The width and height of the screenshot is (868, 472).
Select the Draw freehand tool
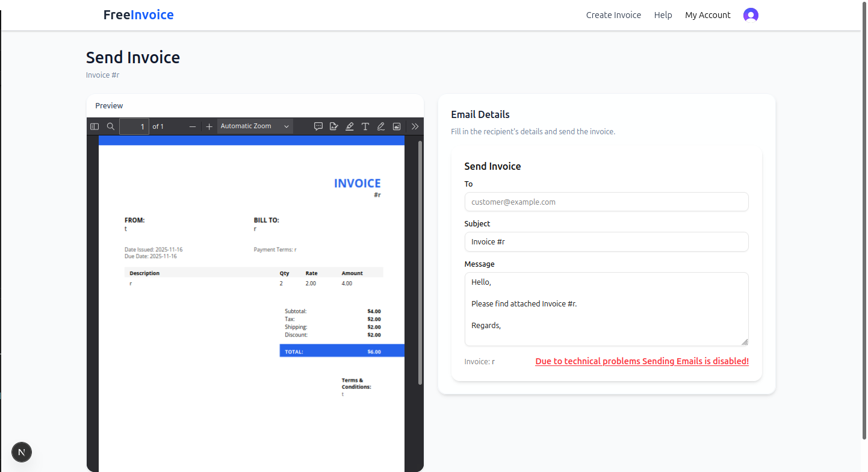[381, 126]
